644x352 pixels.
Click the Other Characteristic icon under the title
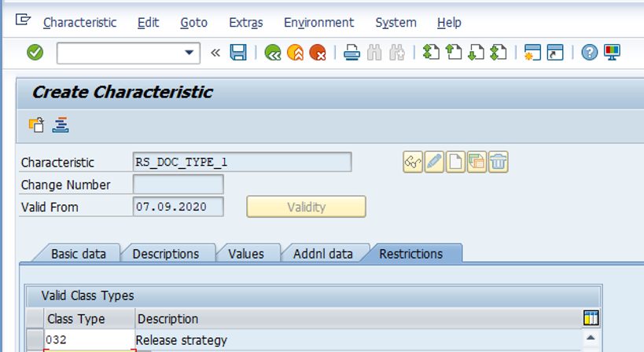point(36,125)
